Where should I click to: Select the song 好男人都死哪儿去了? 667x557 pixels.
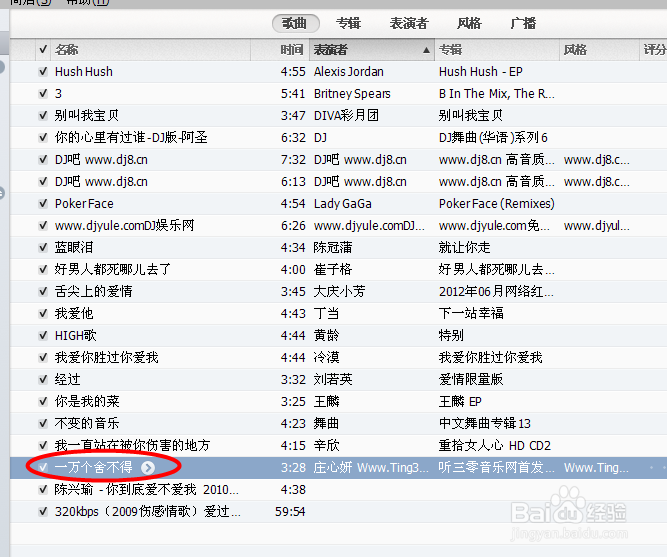[113, 269]
